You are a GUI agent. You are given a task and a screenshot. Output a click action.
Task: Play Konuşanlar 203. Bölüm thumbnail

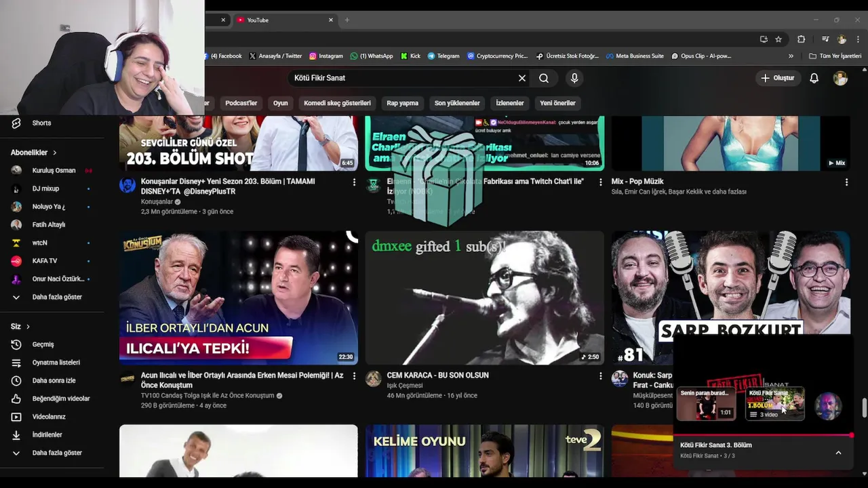tap(239, 143)
